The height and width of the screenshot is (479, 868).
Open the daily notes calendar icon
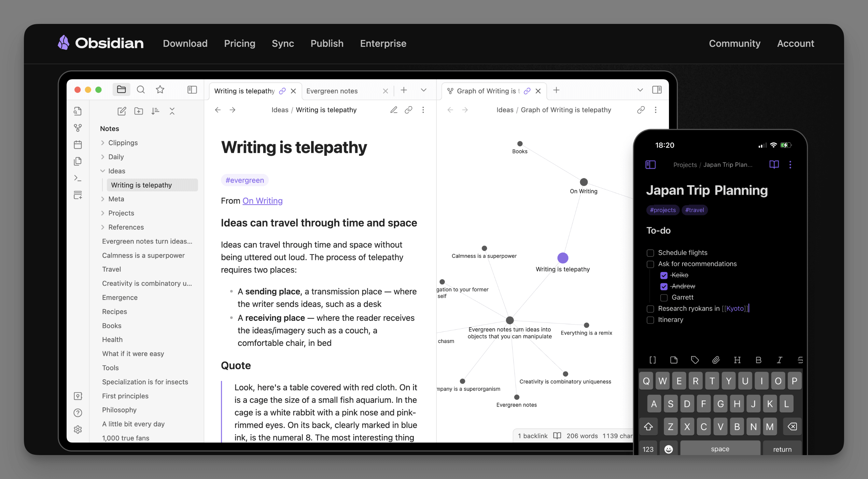78,145
